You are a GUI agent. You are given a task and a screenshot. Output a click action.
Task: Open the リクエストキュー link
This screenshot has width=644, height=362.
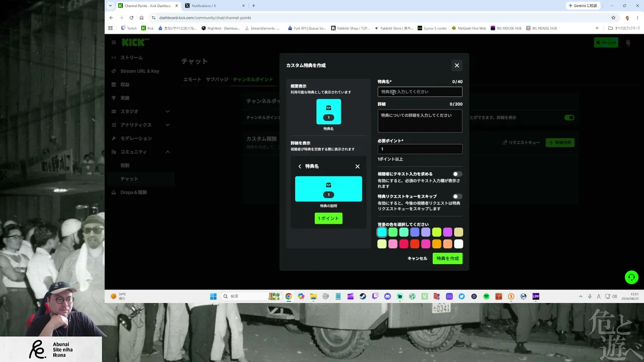point(521,143)
